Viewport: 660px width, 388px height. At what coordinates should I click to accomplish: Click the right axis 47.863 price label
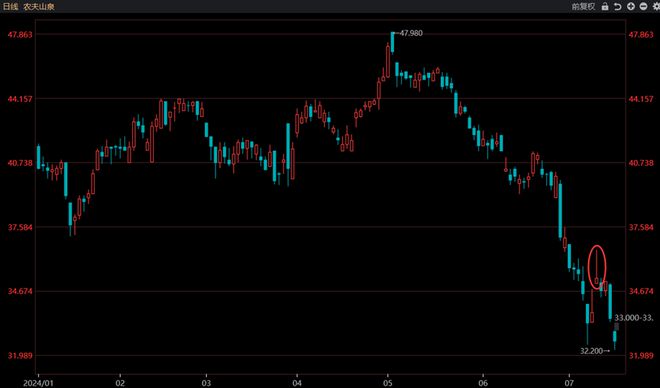[x=641, y=35]
